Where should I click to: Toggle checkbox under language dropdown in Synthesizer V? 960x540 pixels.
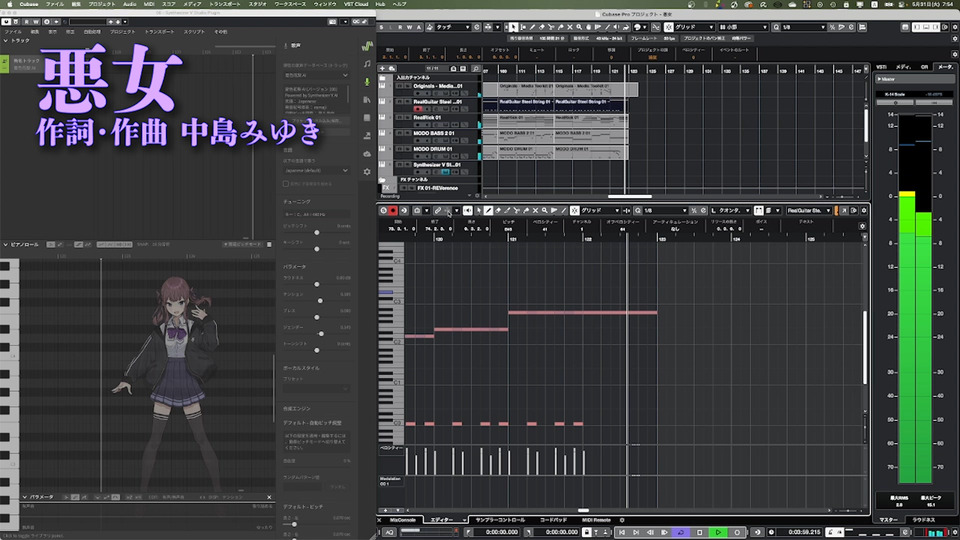(x=286, y=183)
